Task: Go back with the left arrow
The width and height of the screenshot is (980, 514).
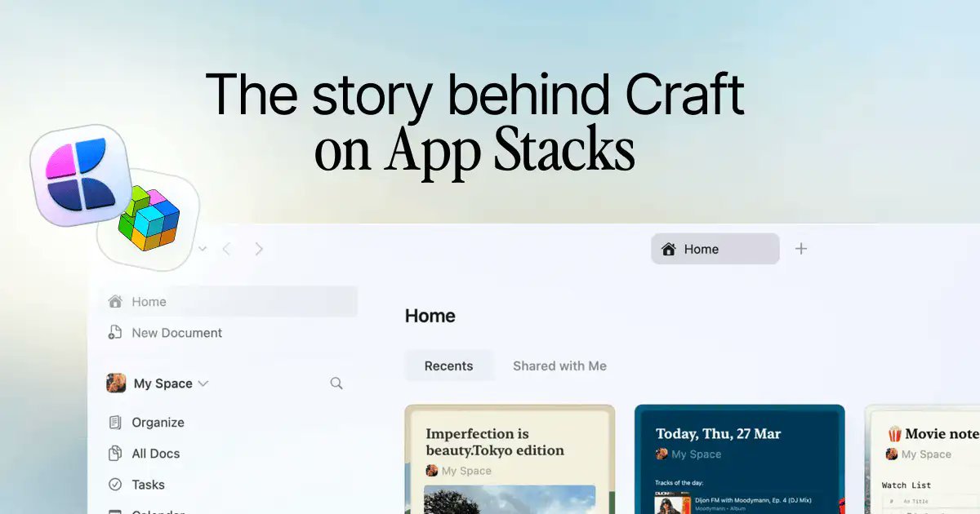Action: tap(227, 249)
